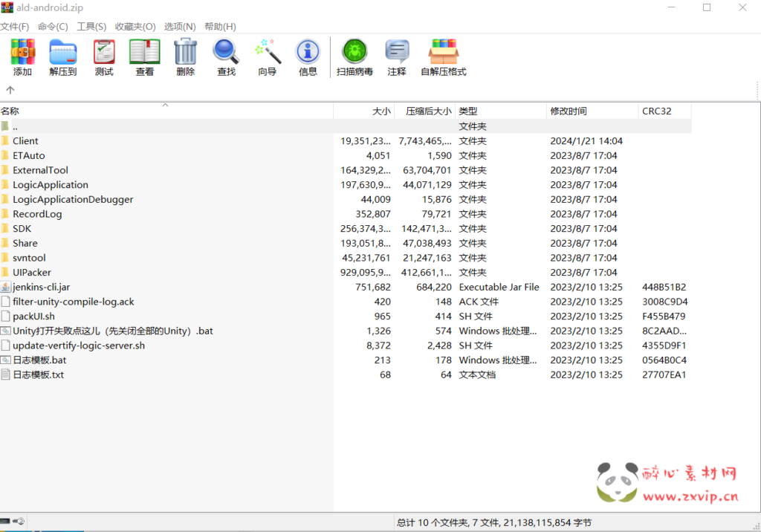This screenshot has width=761, height=532.
Task: Open the 查看 (View) book icon
Action: pos(145,57)
